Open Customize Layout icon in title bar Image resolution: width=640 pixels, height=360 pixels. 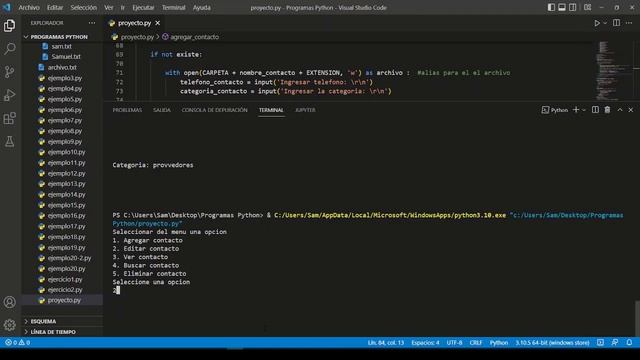pyautogui.click(x=587, y=7)
